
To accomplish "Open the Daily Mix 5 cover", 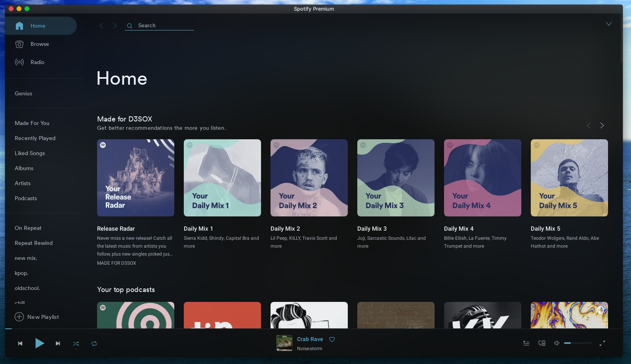I will tap(569, 178).
